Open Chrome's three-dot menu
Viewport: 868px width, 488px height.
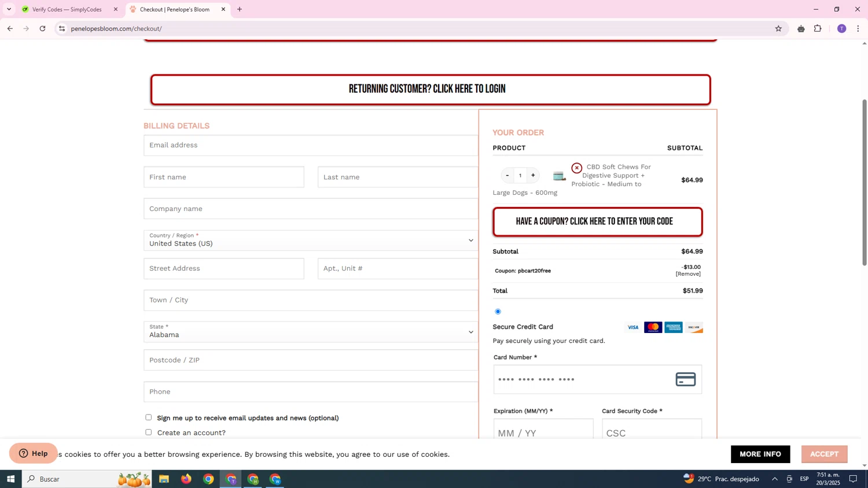(858, 28)
